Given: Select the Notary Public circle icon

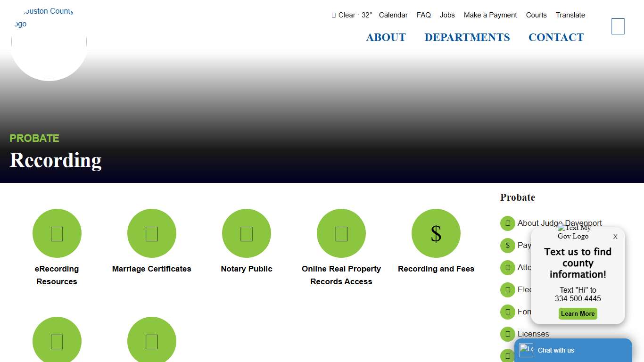Looking at the screenshot, I should [x=247, y=233].
